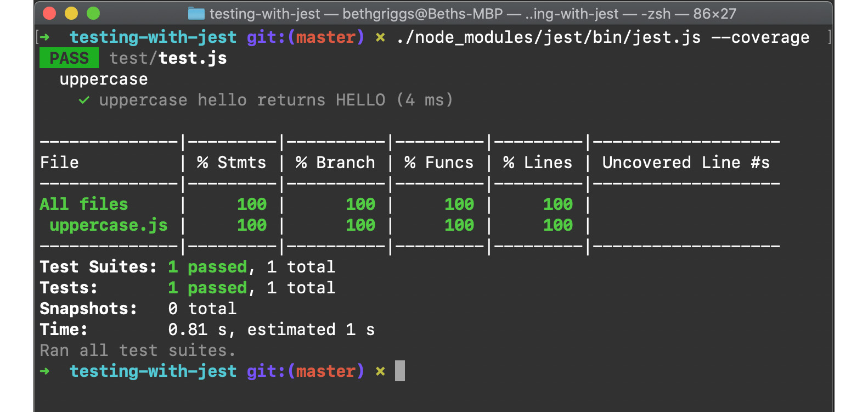Click the 'uppercase.js' file row label
The image size is (868, 412).
coord(109,225)
